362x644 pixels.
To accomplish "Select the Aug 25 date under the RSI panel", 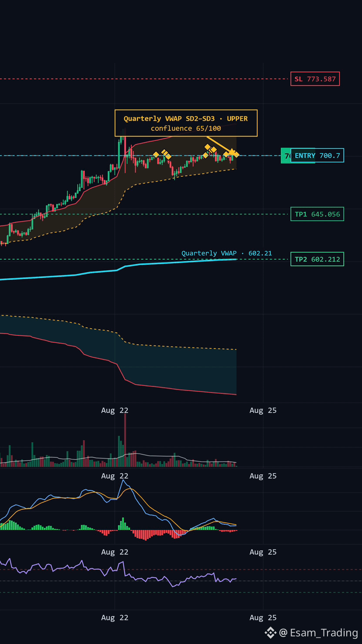I will [263, 618].
